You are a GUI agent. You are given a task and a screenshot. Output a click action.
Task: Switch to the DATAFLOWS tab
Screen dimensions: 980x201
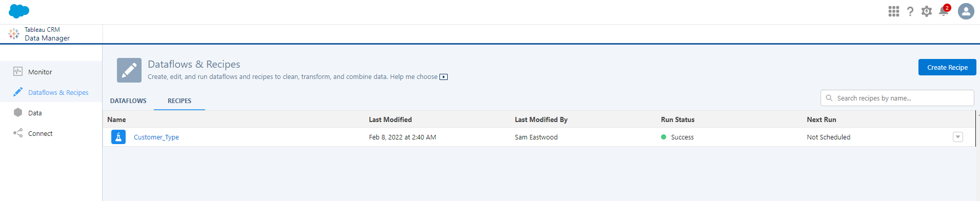pyautogui.click(x=128, y=100)
